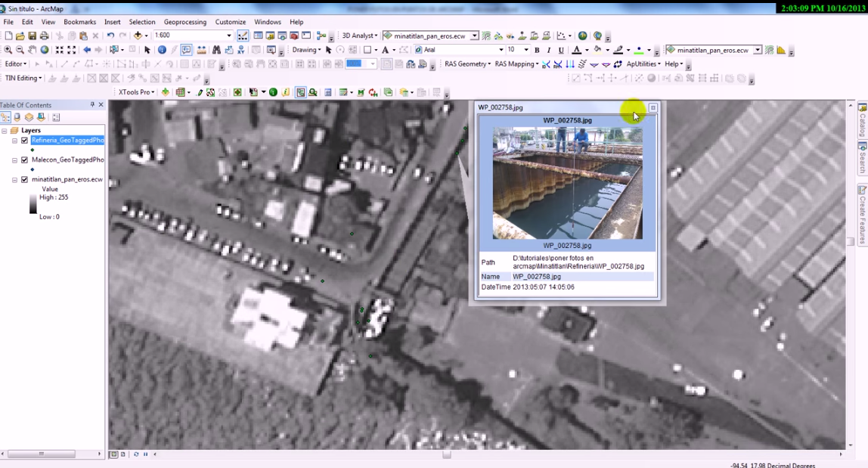Switch to List By Source view
The height and width of the screenshot is (468, 868).
point(17,117)
